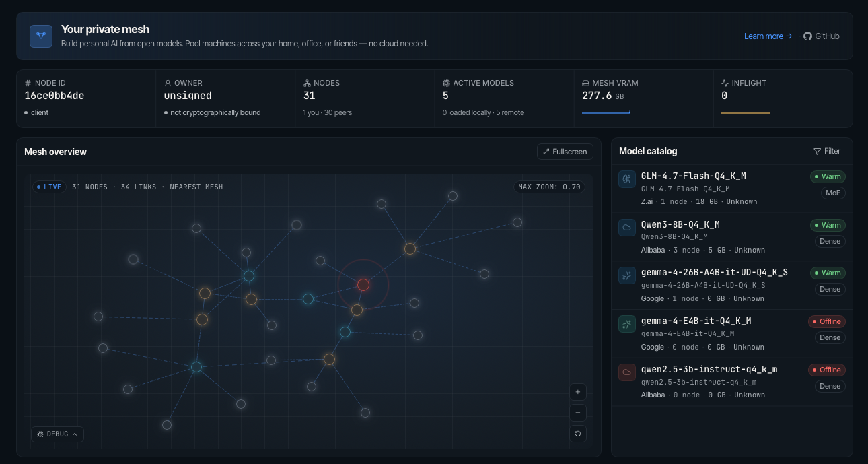
Task: Click the "MAX ZOOM: 0.70" label
Action: (x=549, y=187)
